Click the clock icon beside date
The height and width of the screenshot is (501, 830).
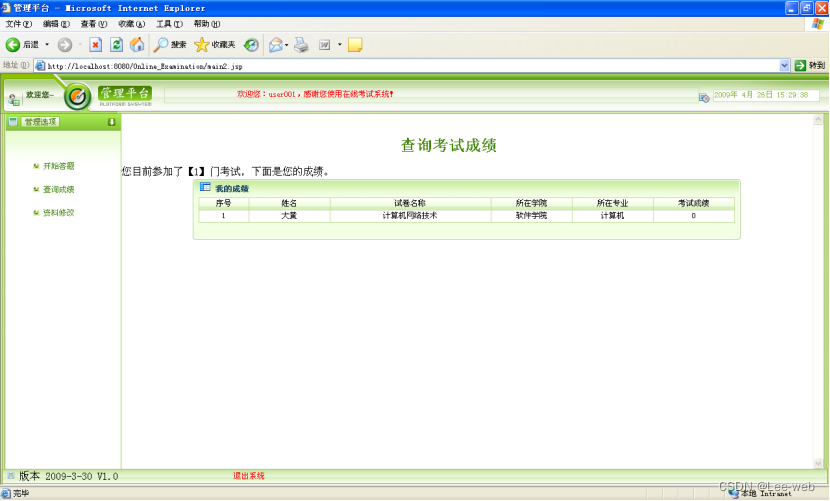(703, 97)
